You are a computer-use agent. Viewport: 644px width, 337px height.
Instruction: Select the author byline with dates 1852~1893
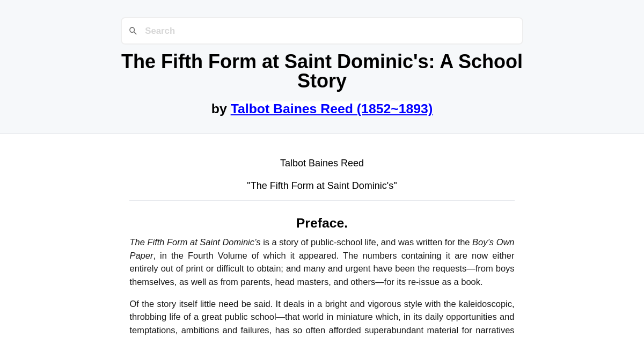[331, 109]
